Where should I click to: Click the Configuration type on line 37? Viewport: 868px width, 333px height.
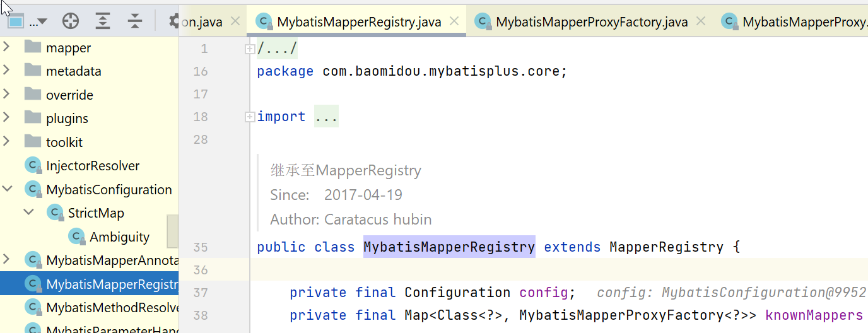[x=457, y=292]
